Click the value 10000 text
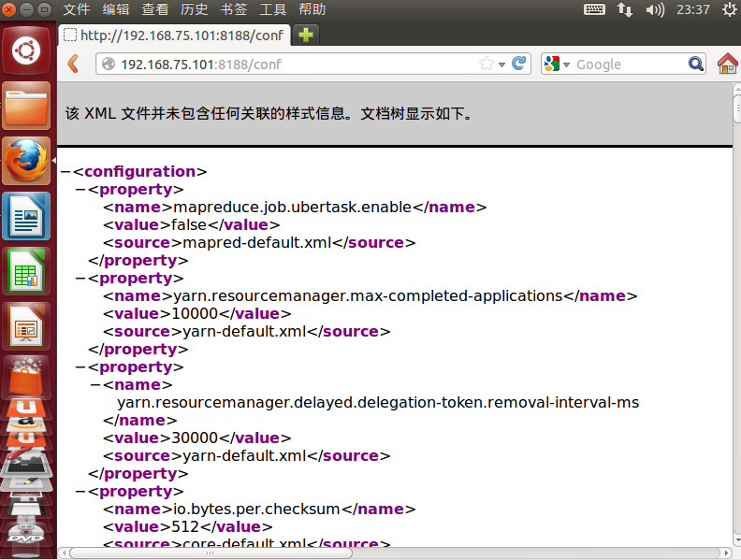This screenshot has height=560, width=741. 195,313
